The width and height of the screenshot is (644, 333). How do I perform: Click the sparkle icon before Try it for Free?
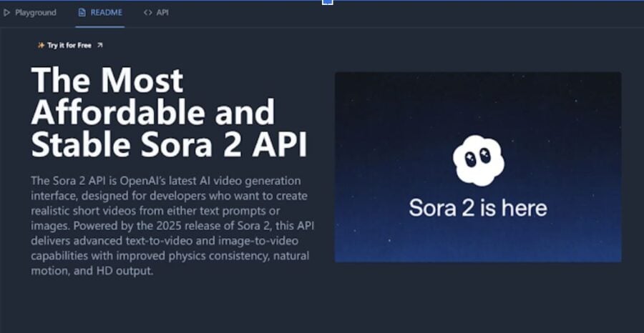[42, 45]
